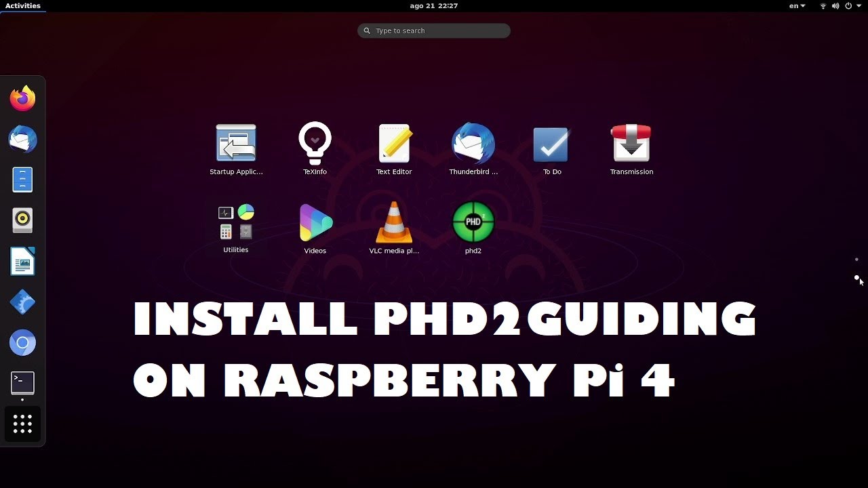The height and width of the screenshot is (488, 868).
Task: Launch Chromium browser from the dock
Action: click(x=22, y=342)
